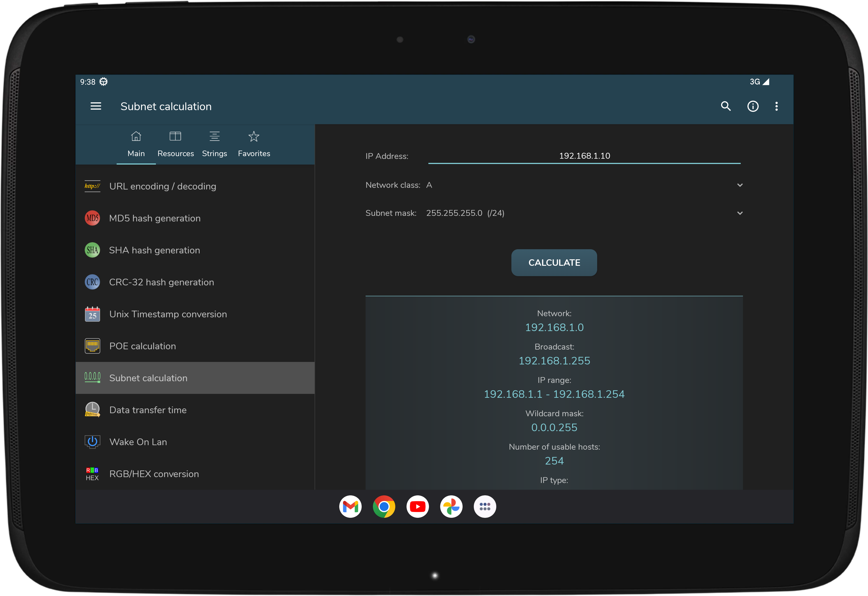This screenshot has width=868, height=596.
Task: Open the app drawer icon
Action: pyautogui.click(x=485, y=507)
